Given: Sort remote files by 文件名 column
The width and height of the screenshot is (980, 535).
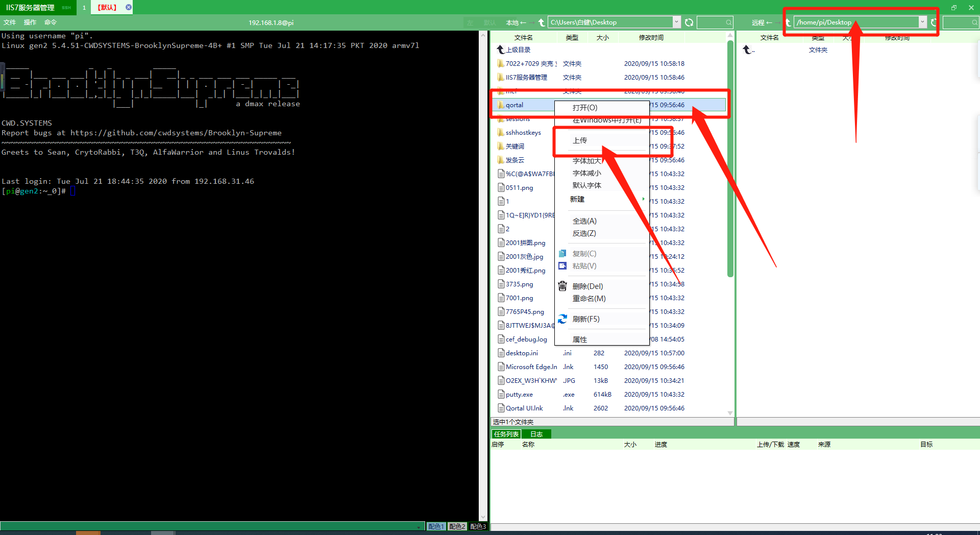Looking at the screenshot, I should [x=769, y=38].
